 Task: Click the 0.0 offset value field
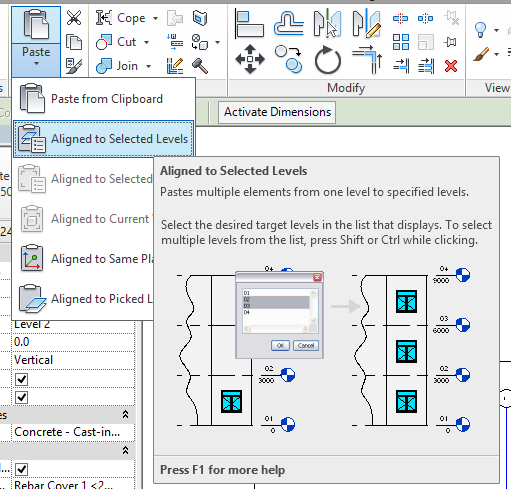[x=73, y=342]
